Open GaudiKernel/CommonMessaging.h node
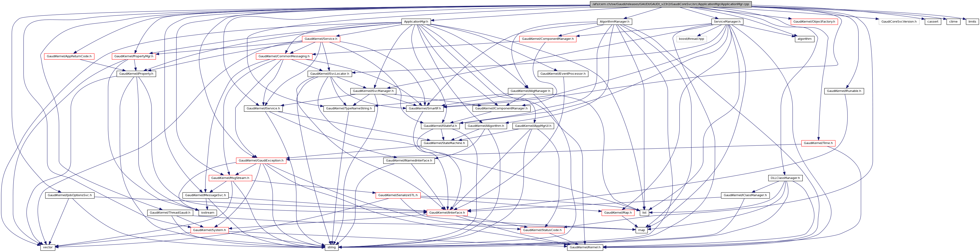 pos(284,56)
